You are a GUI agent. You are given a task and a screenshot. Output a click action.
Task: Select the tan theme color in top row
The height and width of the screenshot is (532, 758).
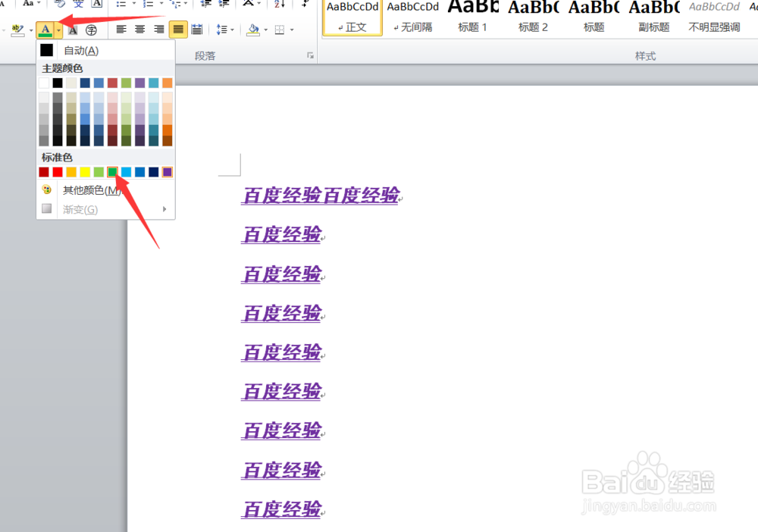(x=71, y=83)
